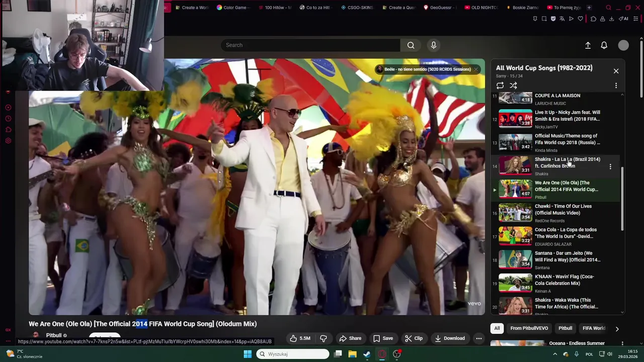Take a snapshot with the selection icon

pos(544,19)
